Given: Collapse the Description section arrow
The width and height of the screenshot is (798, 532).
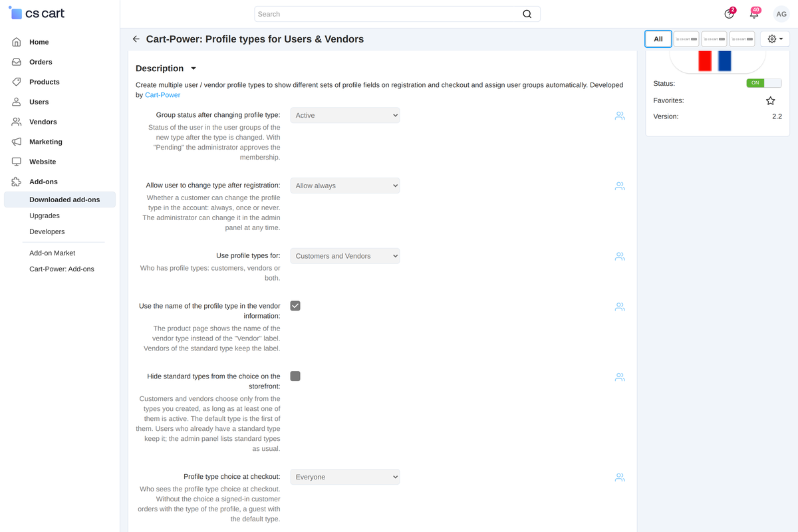Looking at the screenshot, I should point(194,68).
